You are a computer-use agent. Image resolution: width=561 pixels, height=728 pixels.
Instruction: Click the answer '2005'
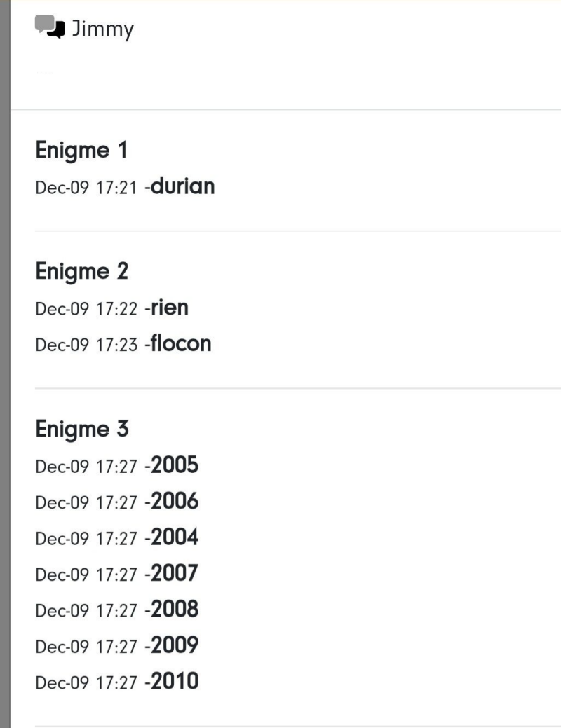tap(175, 465)
